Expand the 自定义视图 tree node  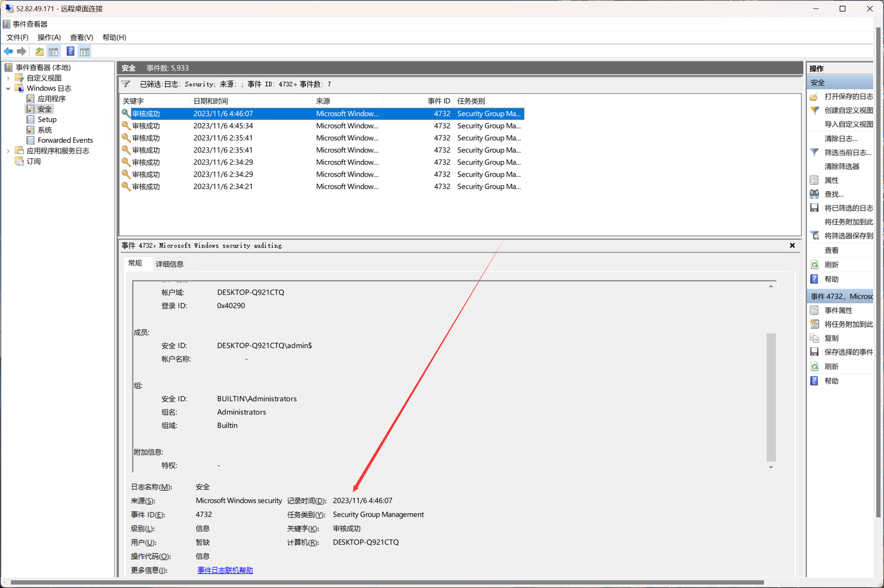pos(8,78)
